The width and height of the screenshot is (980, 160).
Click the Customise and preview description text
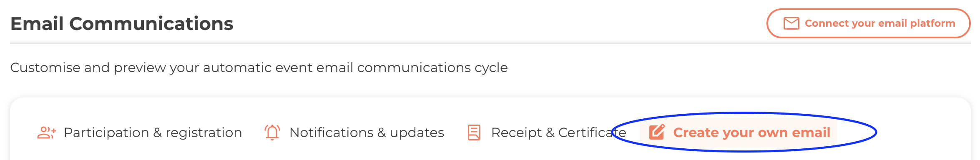(259, 67)
